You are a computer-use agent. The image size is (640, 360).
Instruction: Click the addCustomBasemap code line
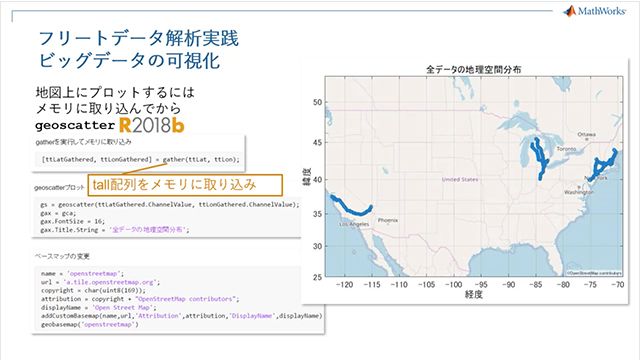coord(182,316)
